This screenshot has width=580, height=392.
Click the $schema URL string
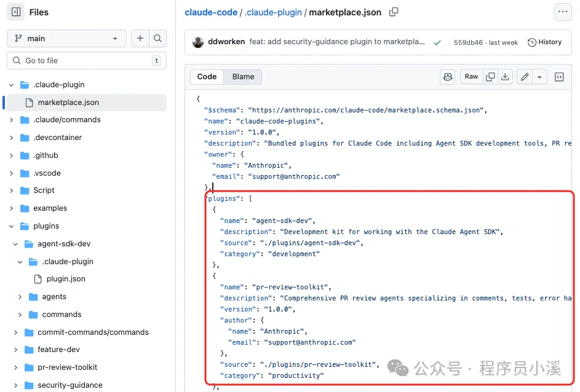point(366,110)
